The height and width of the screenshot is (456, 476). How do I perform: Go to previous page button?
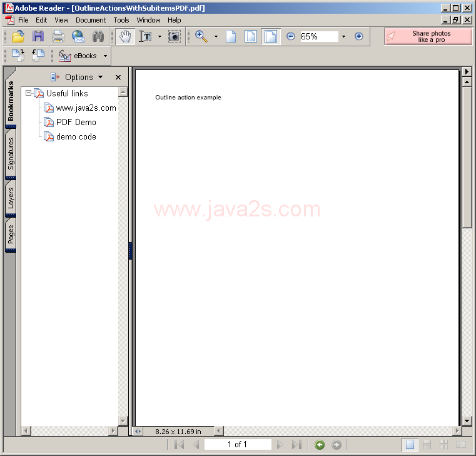(x=196, y=445)
